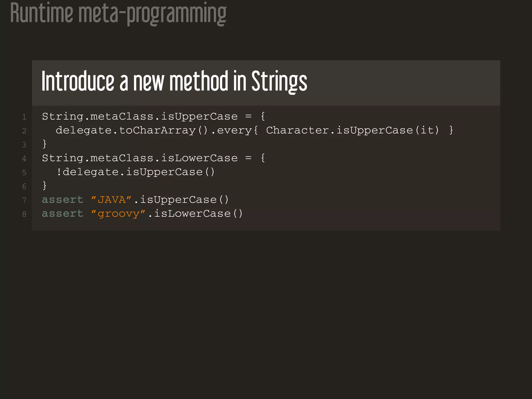This screenshot has width=532, height=399.
Task: Click the !delegate.isUpperCase() line
Action: point(135,172)
